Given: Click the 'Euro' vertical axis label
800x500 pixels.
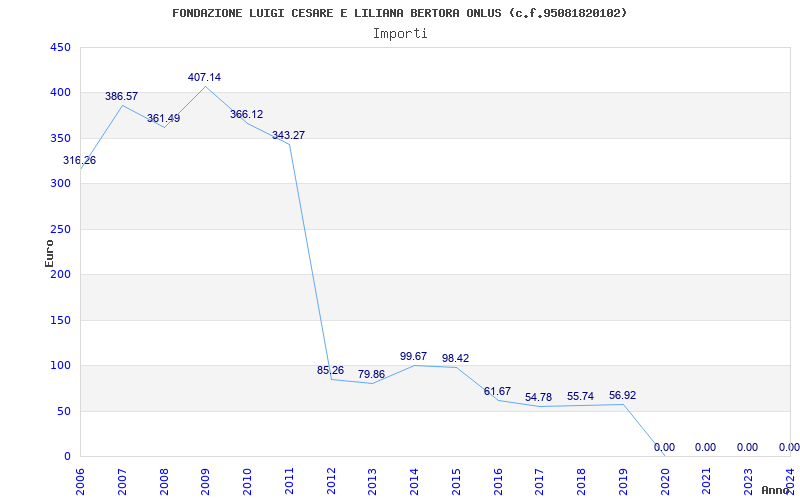Looking at the screenshot, I should tap(49, 253).
